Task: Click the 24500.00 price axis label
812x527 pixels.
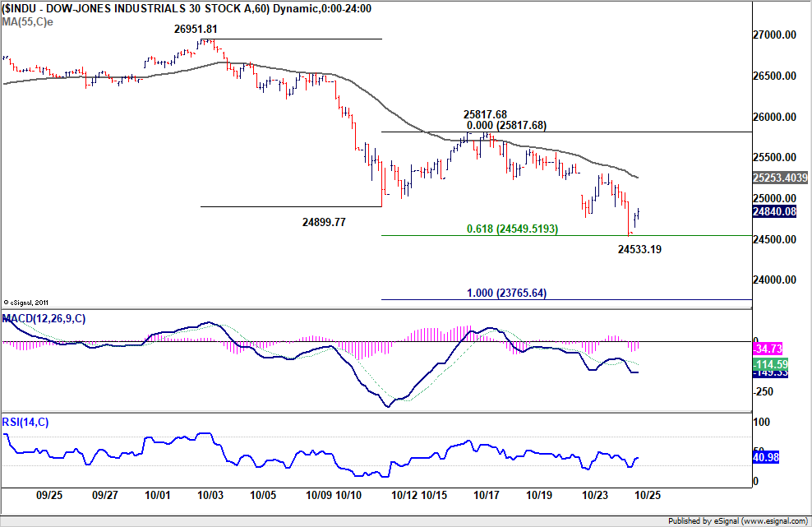Action: click(x=774, y=239)
